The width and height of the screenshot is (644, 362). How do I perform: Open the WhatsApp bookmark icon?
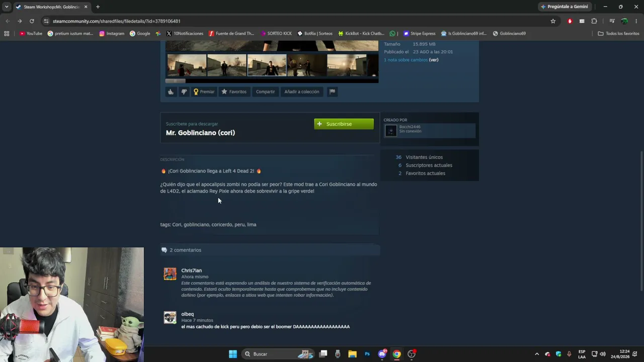point(392,34)
